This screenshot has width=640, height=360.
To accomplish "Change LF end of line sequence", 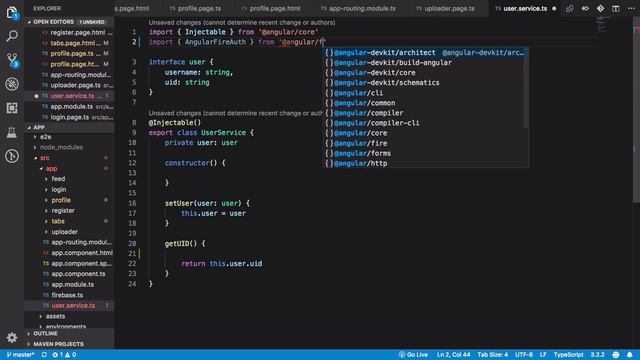I will (x=543, y=355).
